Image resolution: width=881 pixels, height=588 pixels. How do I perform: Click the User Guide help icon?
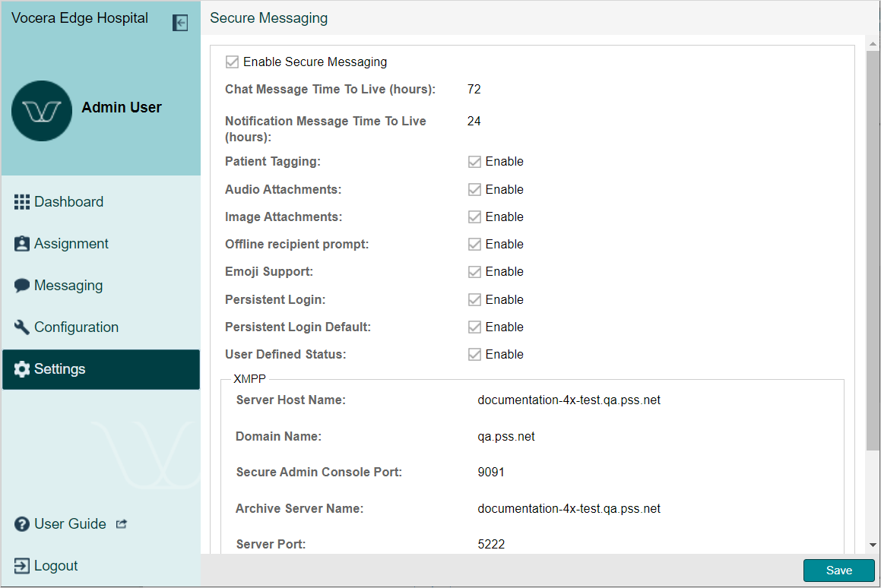[22, 524]
